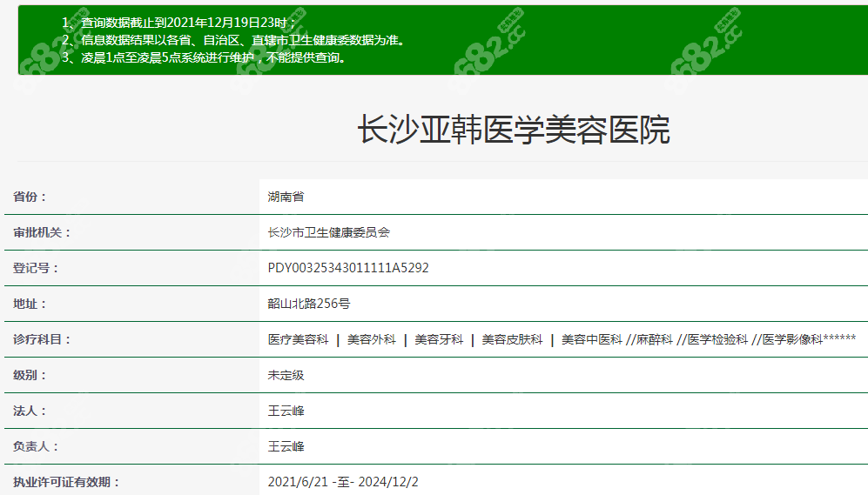Select 美容外科 in the subjects row
Image resolution: width=868 pixels, height=495 pixels.
[372, 339]
